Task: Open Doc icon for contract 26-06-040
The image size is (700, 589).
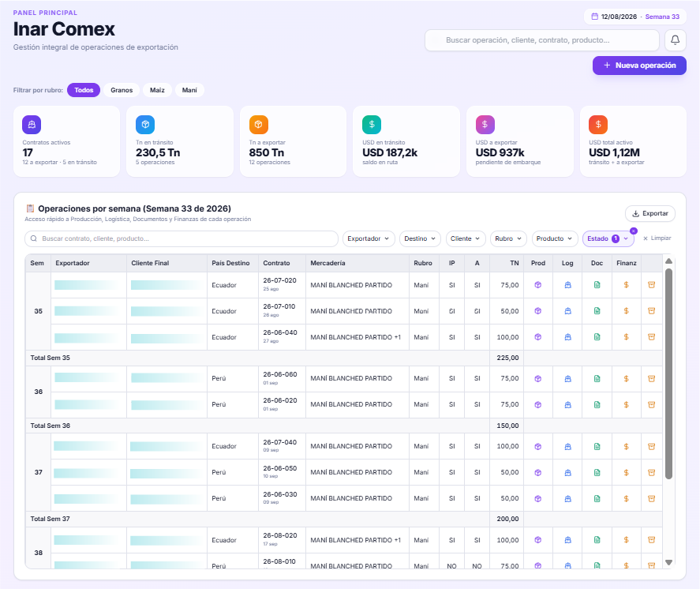Action: click(x=597, y=337)
